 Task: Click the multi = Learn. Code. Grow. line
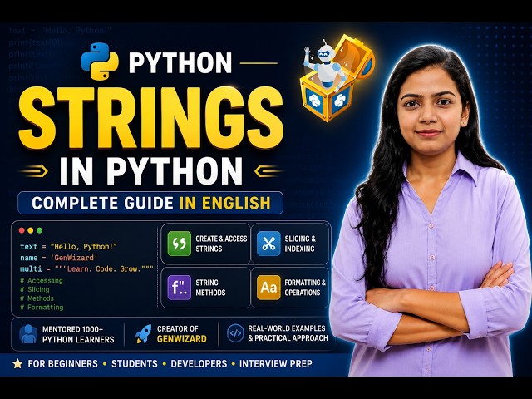click(86, 268)
